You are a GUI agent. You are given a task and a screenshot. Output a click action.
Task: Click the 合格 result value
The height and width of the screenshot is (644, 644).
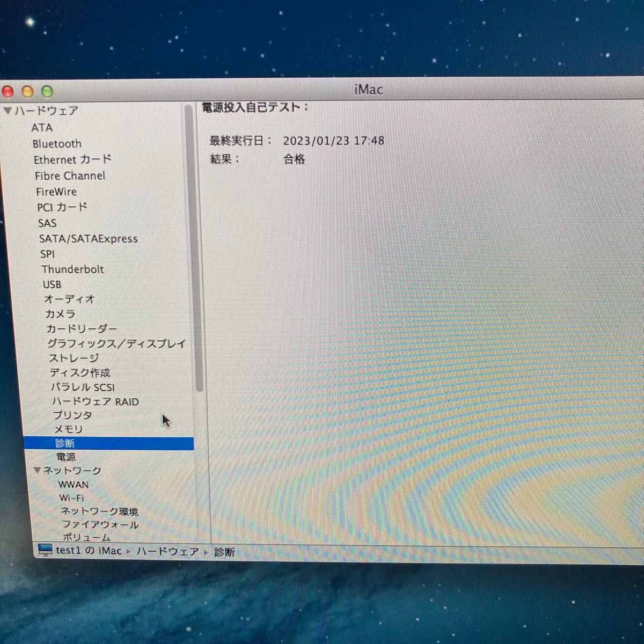[294, 159]
